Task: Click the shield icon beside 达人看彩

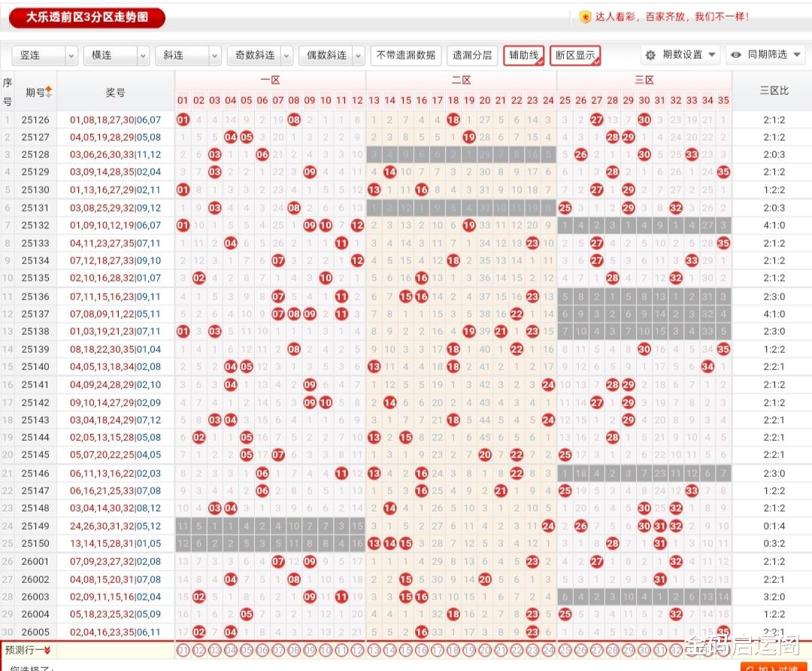Action: coord(585,17)
